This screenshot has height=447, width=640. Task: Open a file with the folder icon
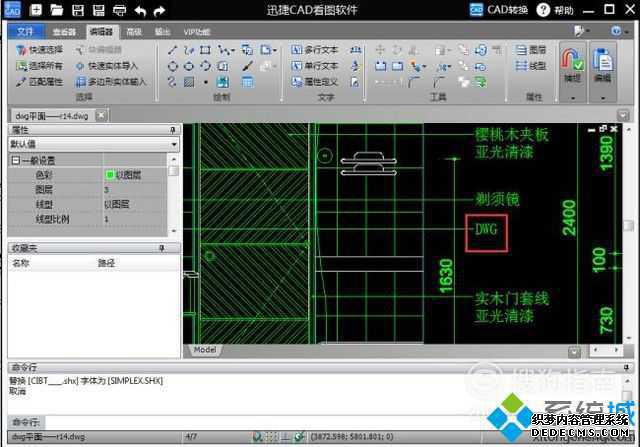[x=56, y=10]
